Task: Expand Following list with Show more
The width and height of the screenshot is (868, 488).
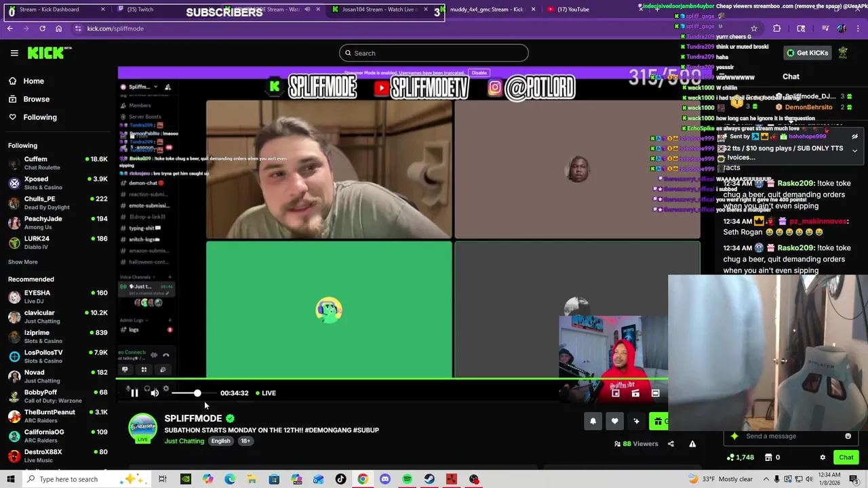Action: coord(23,262)
